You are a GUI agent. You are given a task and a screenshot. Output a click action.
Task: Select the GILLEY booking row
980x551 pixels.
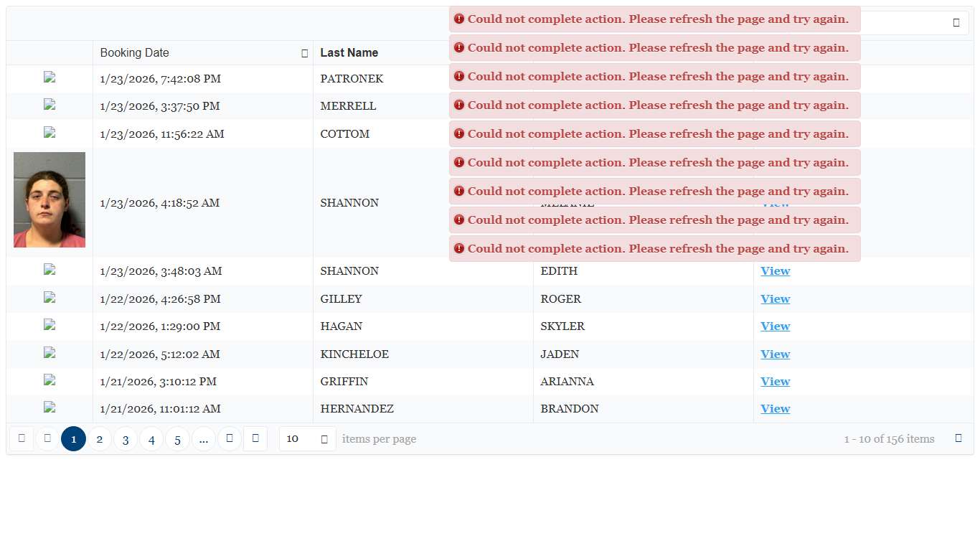click(x=423, y=299)
